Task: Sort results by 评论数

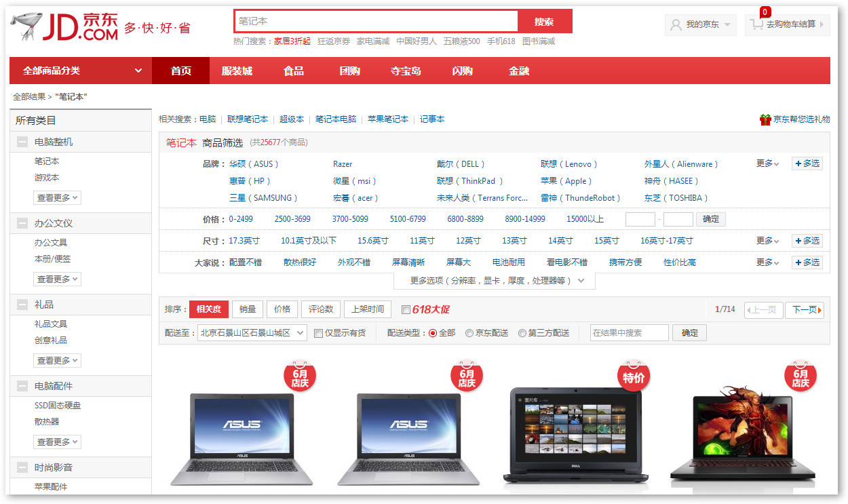Action: (321, 309)
